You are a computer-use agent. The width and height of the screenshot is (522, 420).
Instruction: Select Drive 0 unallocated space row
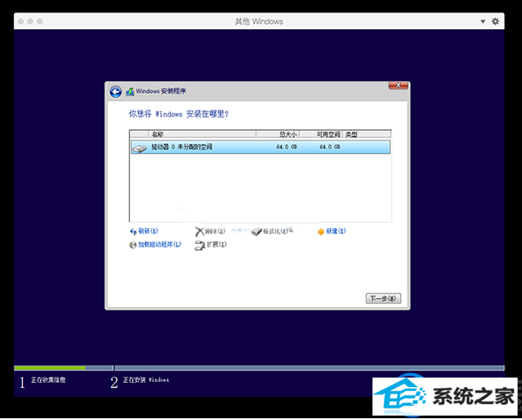[x=260, y=147]
